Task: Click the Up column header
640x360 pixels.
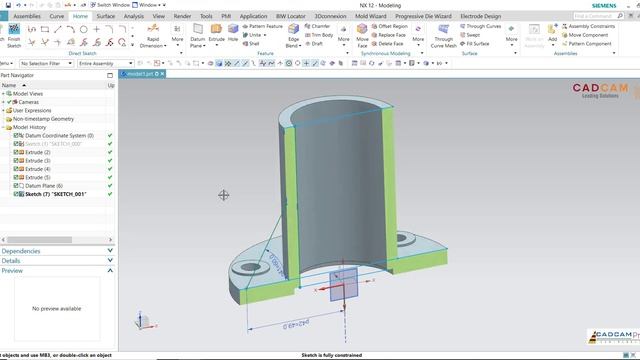Action: coord(111,85)
